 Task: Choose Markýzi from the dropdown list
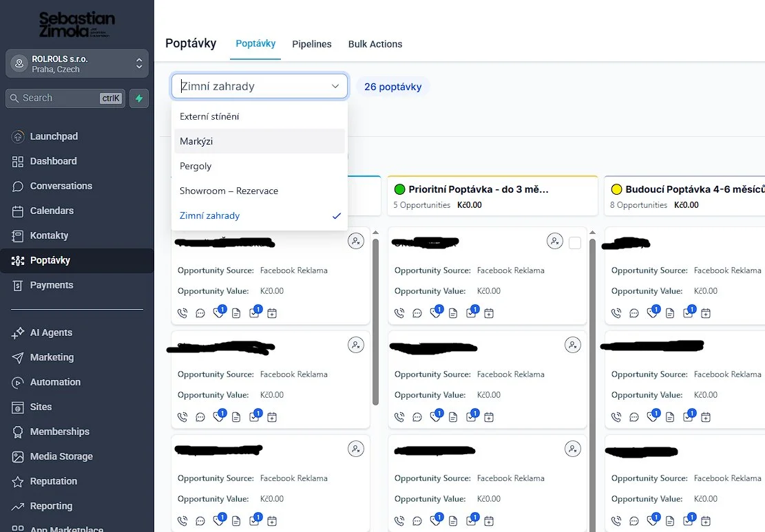(259, 141)
